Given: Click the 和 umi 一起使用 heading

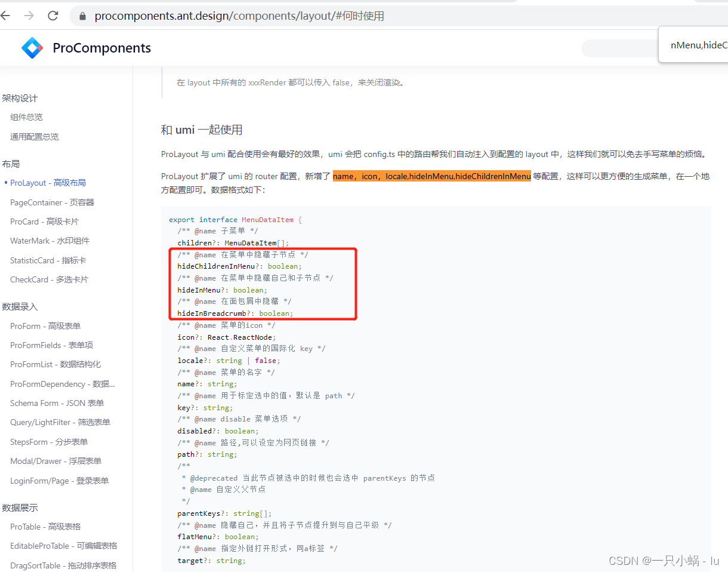Looking at the screenshot, I should click(x=202, y=130).
